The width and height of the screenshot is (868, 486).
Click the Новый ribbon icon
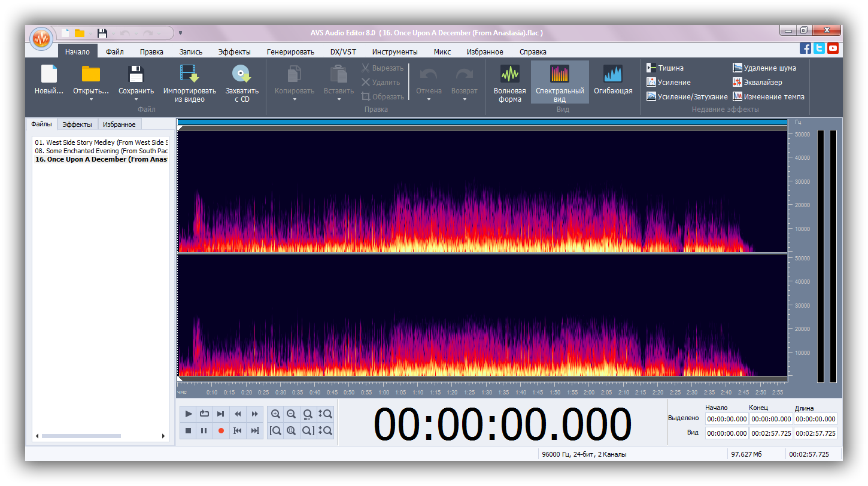coord(49,74)
